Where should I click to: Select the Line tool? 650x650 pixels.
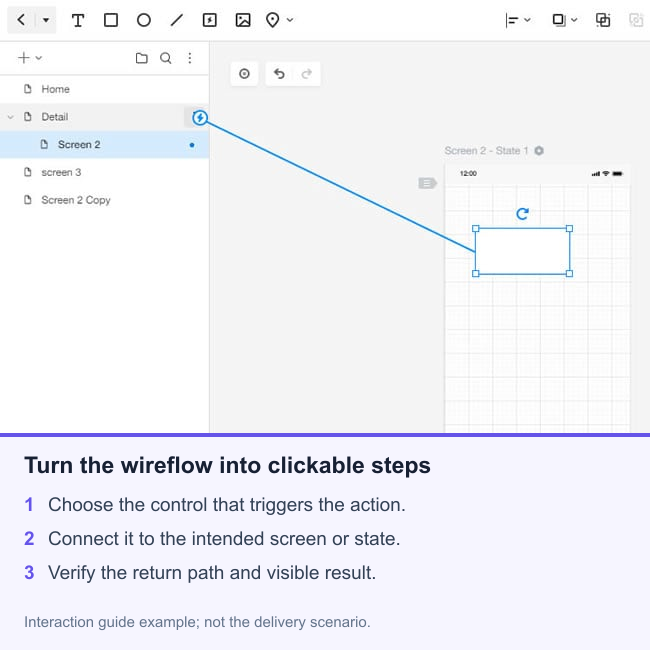point(177,20)
